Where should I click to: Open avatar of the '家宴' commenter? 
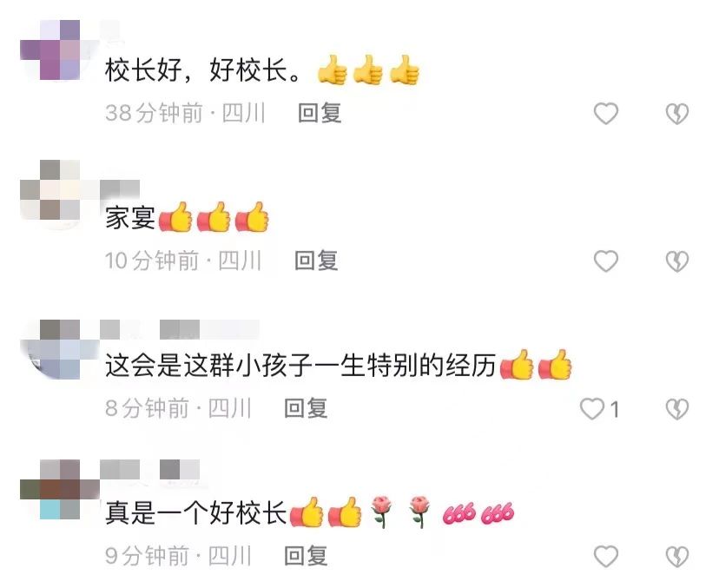click(x=50, y=190)
